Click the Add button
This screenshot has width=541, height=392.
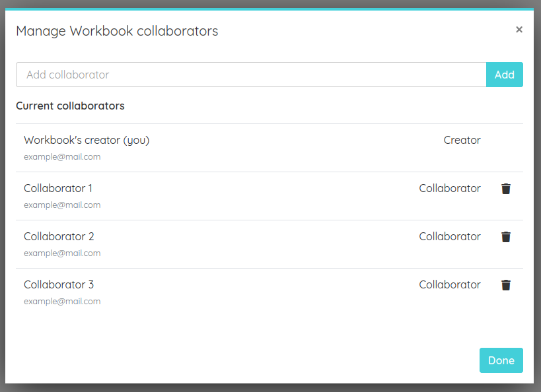504,75
